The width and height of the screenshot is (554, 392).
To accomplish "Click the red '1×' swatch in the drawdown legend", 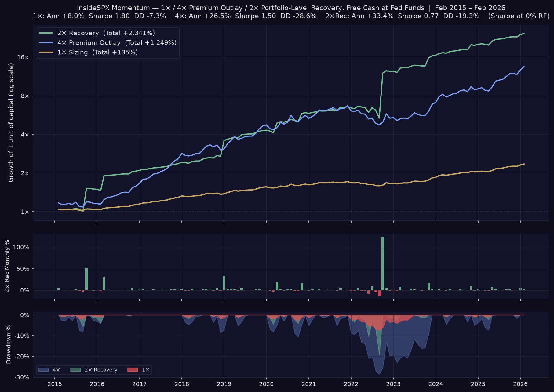I will [133, 370].
